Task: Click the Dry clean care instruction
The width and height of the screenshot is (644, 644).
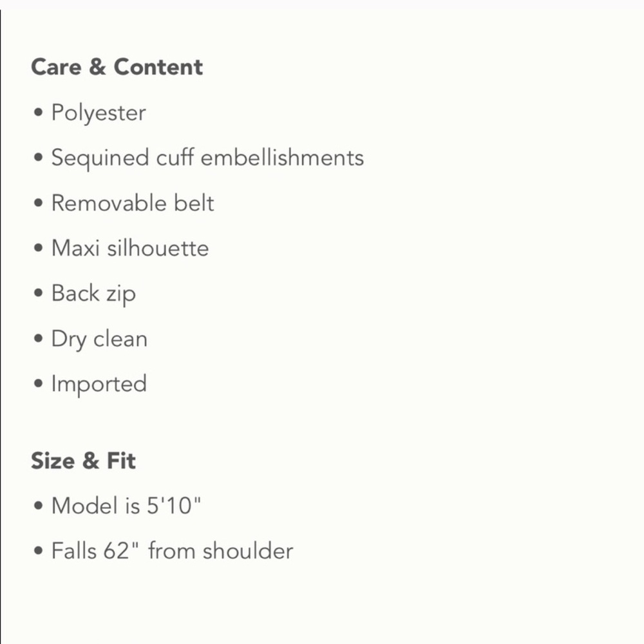Action: click(x=99, y=339)
